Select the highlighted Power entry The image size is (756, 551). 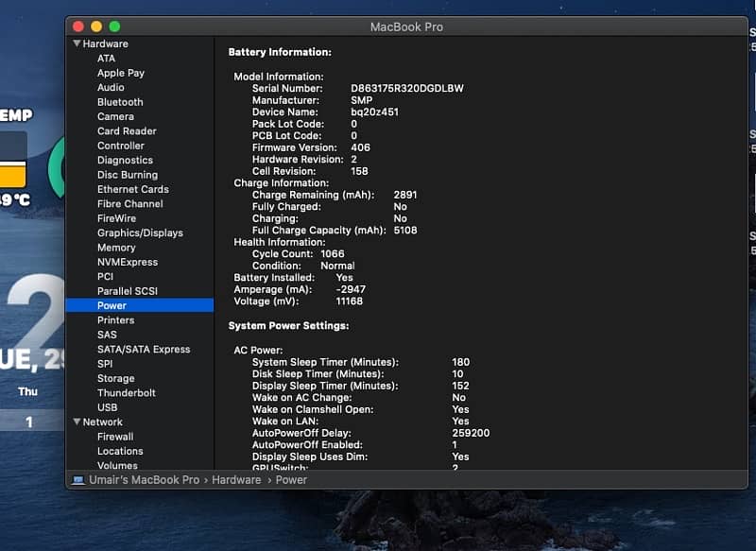coord(139,305)
